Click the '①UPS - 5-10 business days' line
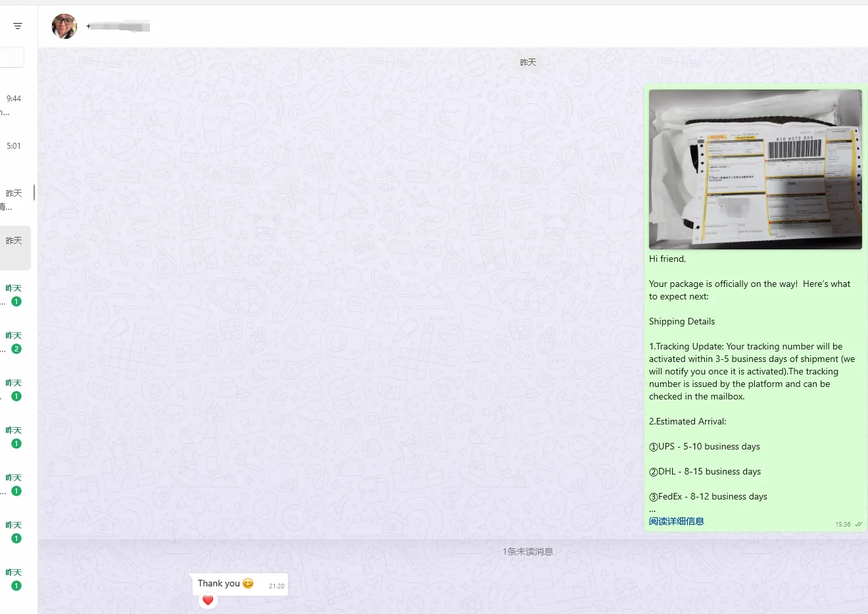The image size is (868, 614). (x=704, y=446)
